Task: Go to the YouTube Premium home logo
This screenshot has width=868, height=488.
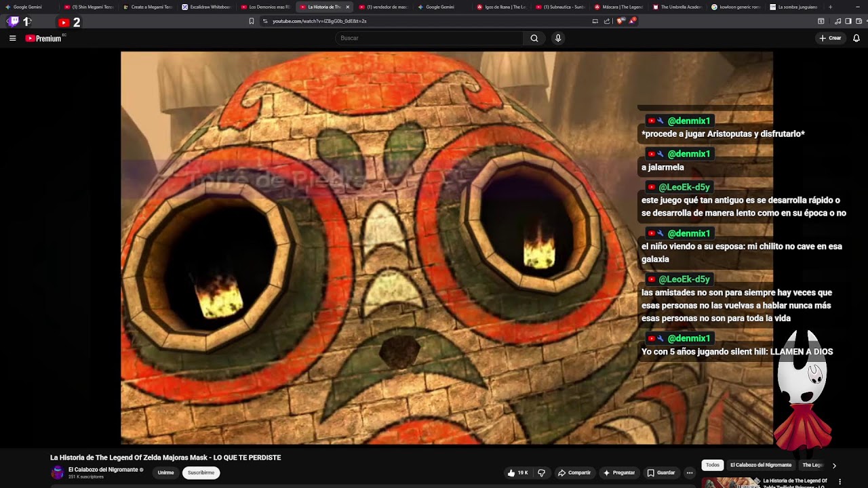Action: (x=43, y=39)
